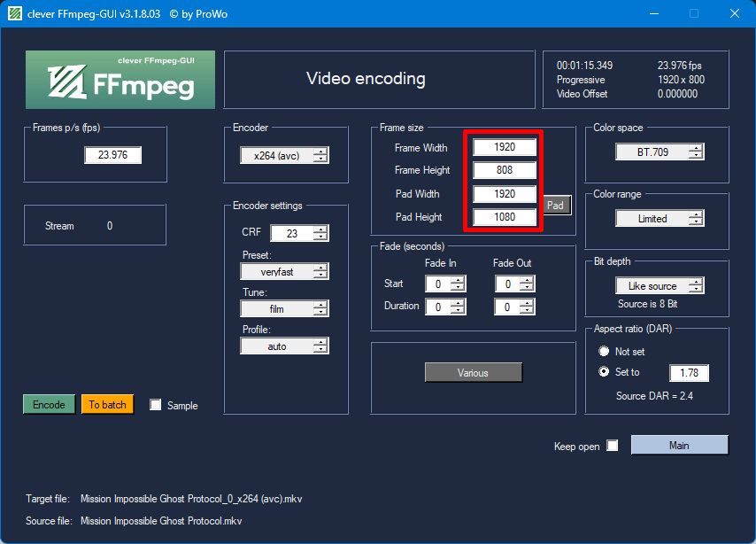Open the Tune film selector
756x544 pixels.
click(x=284, y=308)
